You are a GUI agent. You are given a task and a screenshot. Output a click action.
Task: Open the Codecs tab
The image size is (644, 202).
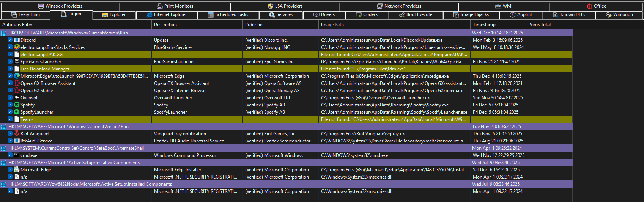point(367,15)
